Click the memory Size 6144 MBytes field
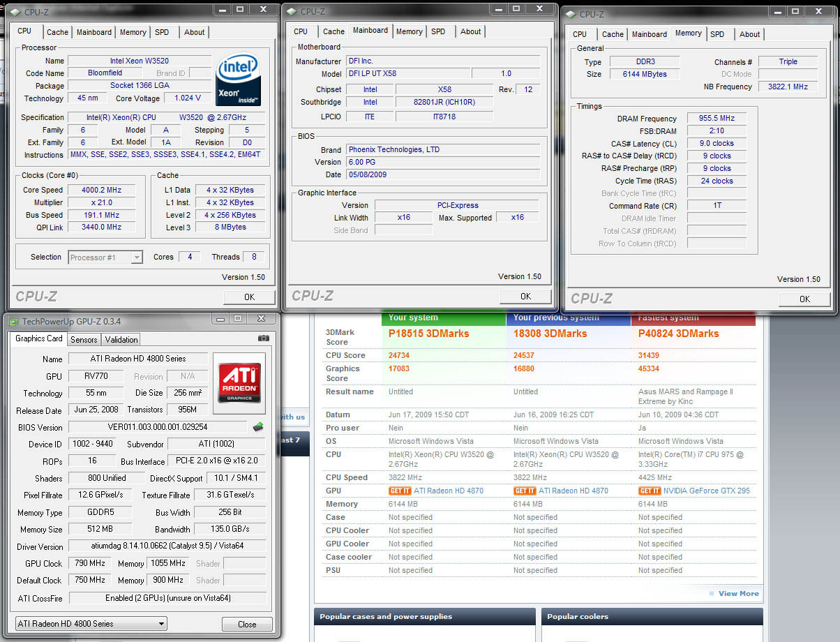 point(645,74)
